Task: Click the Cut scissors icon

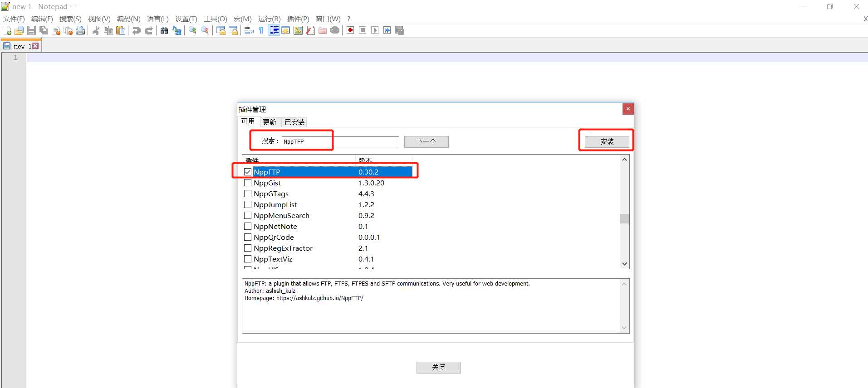Action: click(96, 30)
